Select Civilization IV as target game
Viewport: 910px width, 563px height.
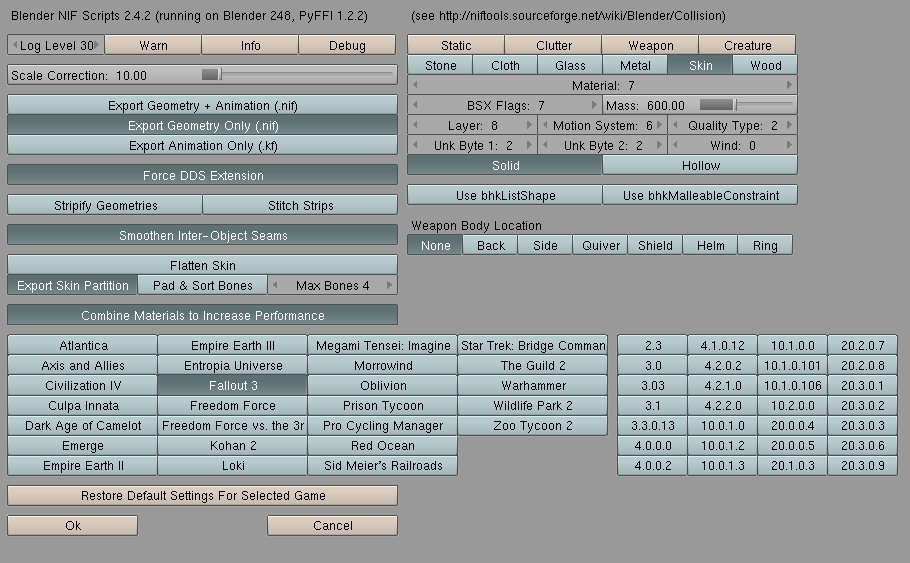coord(82,385)
